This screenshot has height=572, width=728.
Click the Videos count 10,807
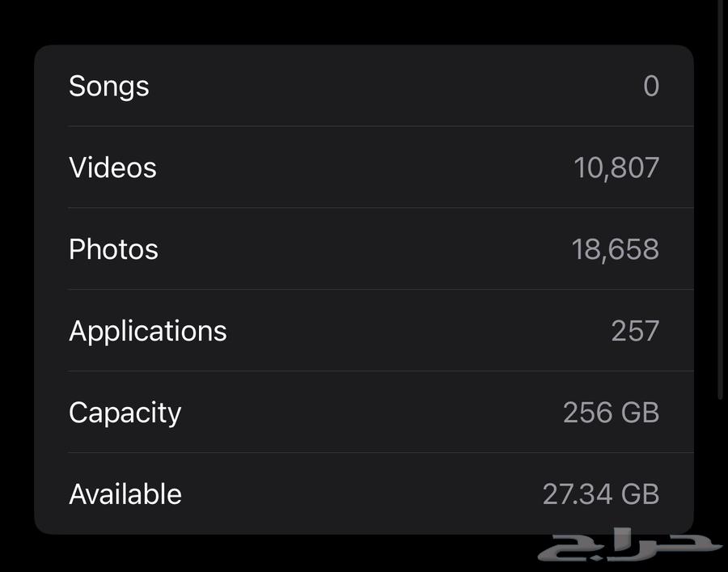[x=618, y=167]
